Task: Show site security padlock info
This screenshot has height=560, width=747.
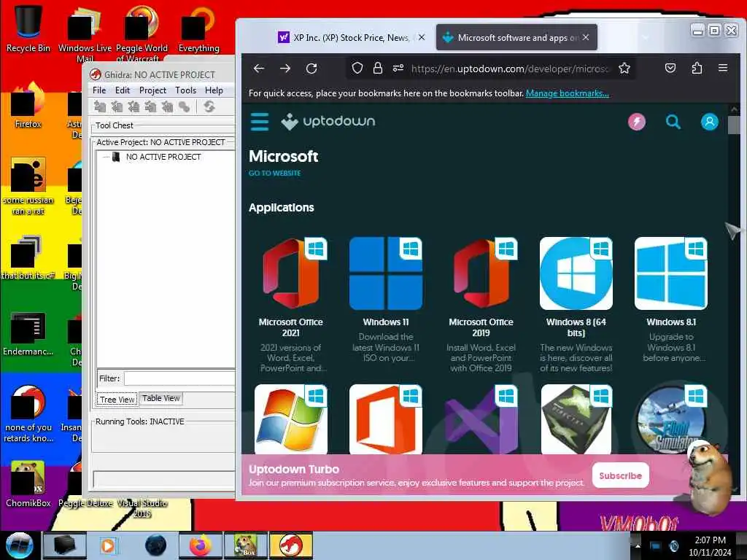Action: (377, 69)
